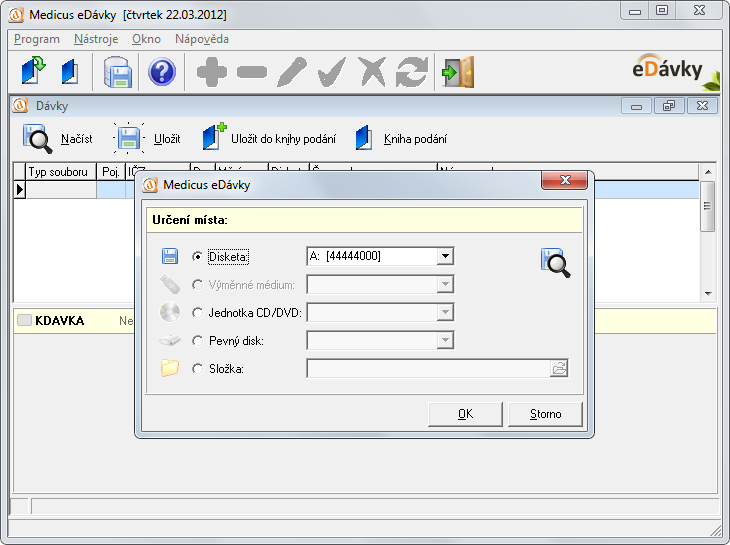Image resolution: width=730 pixels, height=545 pixels.
Task: Click the plus add record icon
Action: tap(212, 72)
